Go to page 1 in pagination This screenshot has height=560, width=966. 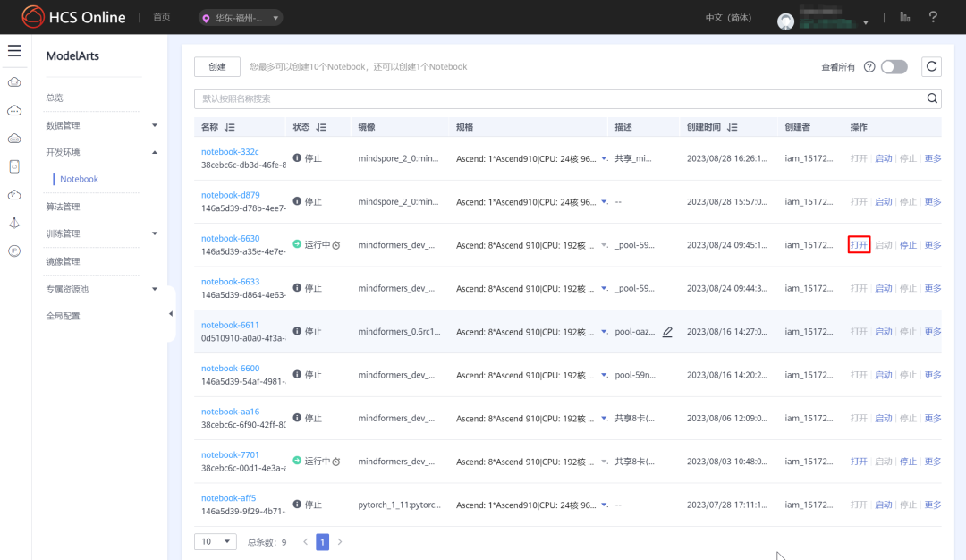322,542
